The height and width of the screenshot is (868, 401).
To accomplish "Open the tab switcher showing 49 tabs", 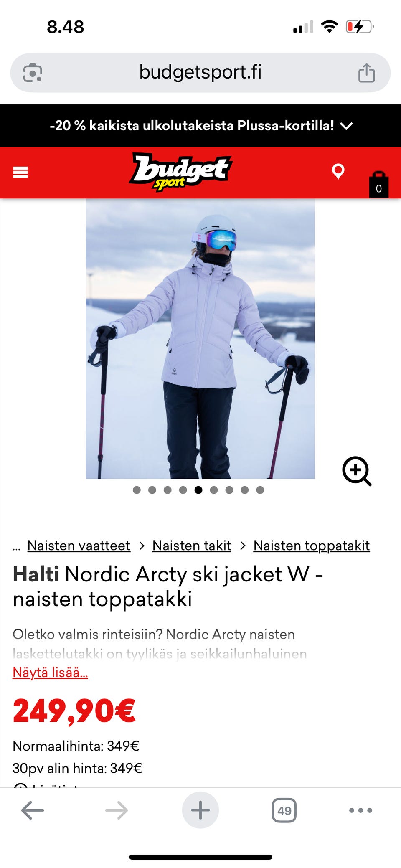I will (284, 810).
